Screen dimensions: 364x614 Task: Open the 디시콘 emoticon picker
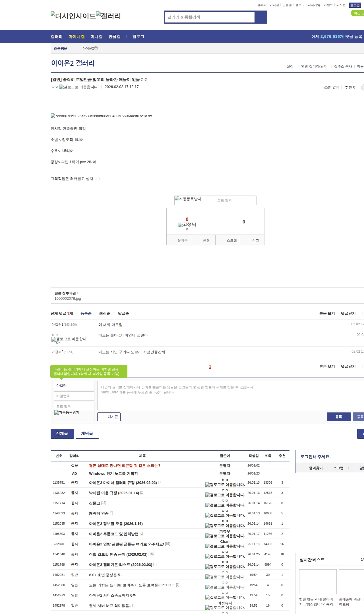(x=109, y=417)
